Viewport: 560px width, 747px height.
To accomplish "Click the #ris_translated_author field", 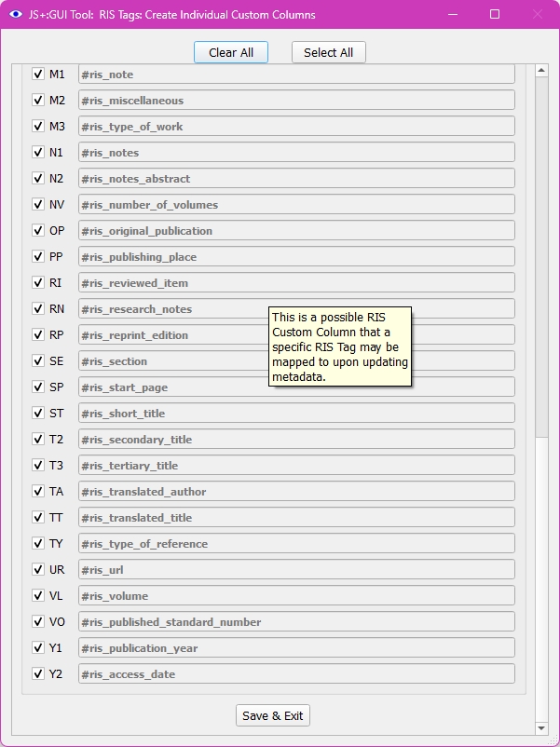I will pyautogui.click(x=296, y=491).
